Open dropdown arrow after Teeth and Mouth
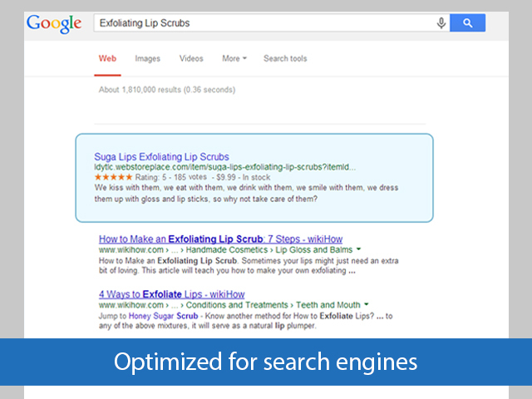The width and height of the screenshot is (532, 399). [x=367, y=304]
